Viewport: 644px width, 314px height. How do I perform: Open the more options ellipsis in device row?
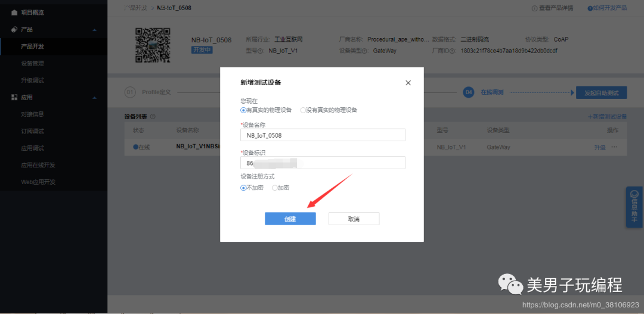click(614, 147)
